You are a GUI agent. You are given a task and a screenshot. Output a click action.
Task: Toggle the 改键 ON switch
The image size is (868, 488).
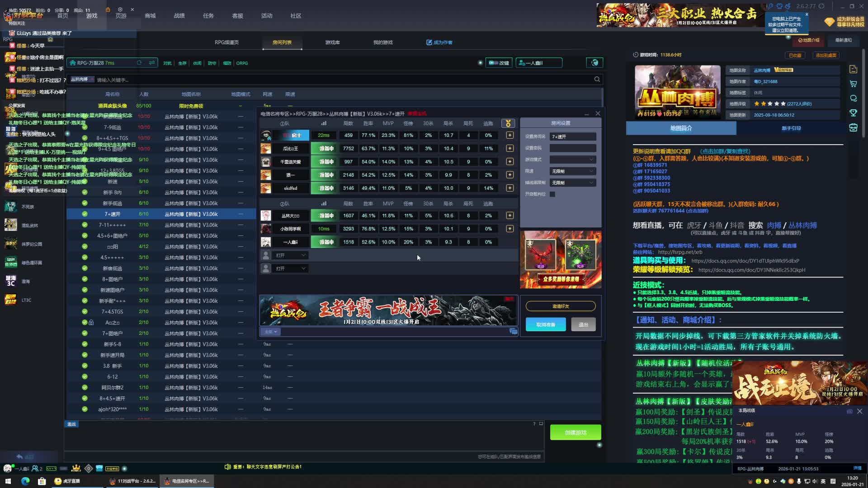click(x=494, y=63)
